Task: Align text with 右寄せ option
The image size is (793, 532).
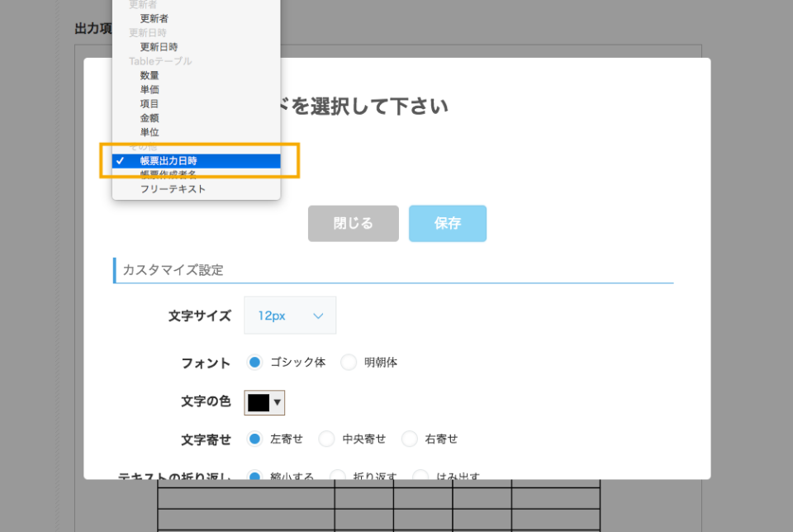Action: click(410, 439)
